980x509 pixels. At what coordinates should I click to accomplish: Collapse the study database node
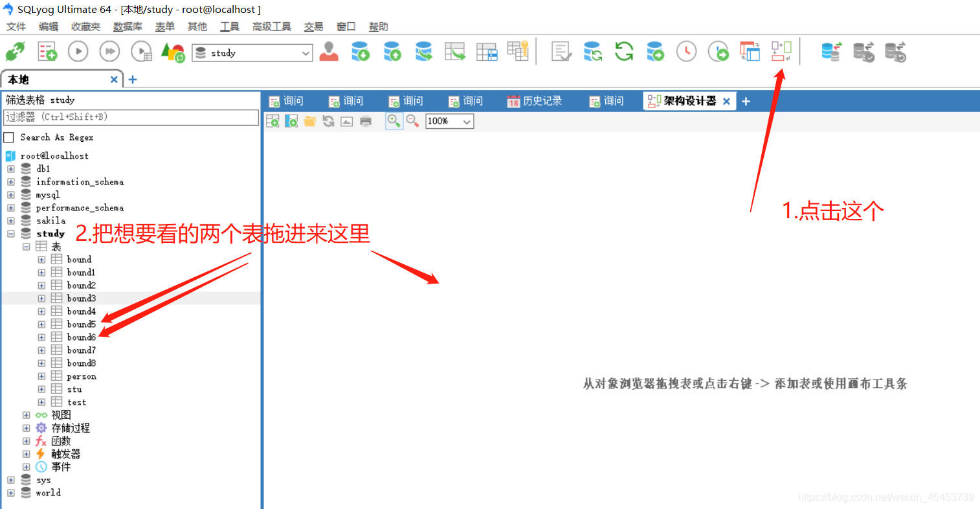10,233
